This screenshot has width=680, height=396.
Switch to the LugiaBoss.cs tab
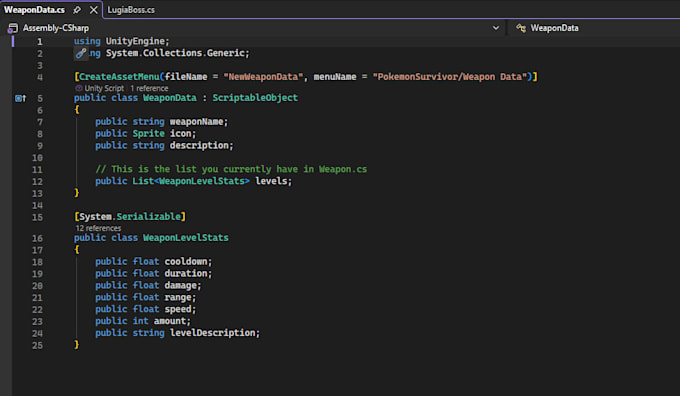coord(131,10)
